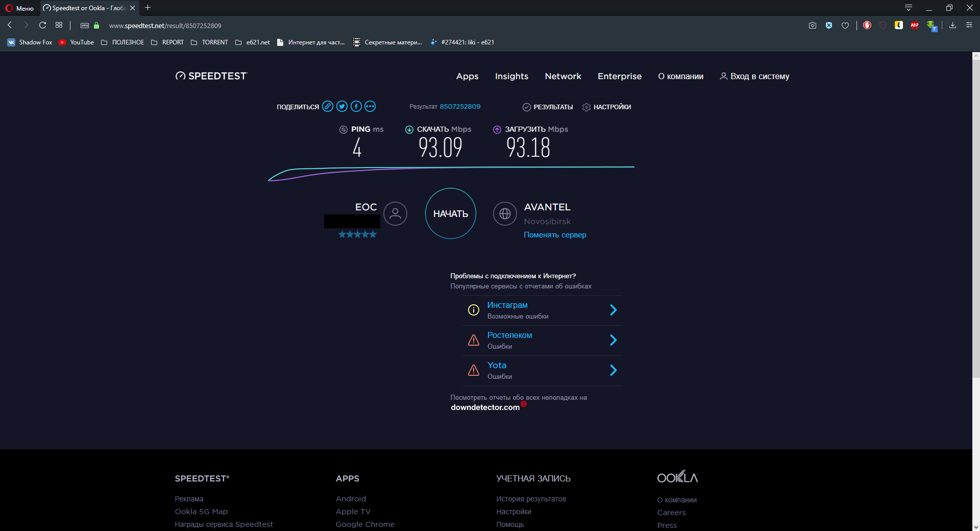The image size is (980, 531).
Task: Open Инстаграм outage report
Action: click(x=507, y=305)
